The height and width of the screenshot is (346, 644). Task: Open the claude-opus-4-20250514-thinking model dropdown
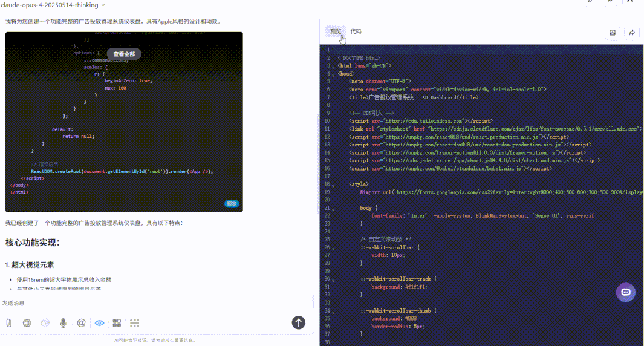click(x=53, y=5)
